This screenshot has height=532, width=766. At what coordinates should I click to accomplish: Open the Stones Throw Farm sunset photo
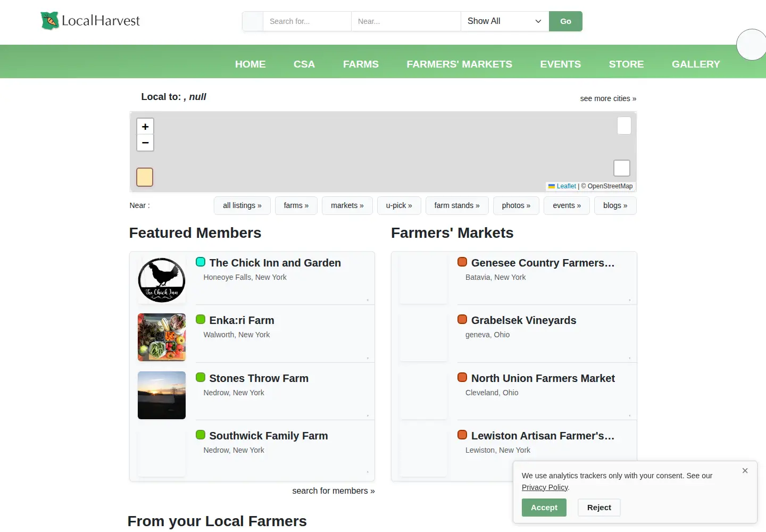pos(162,395)
